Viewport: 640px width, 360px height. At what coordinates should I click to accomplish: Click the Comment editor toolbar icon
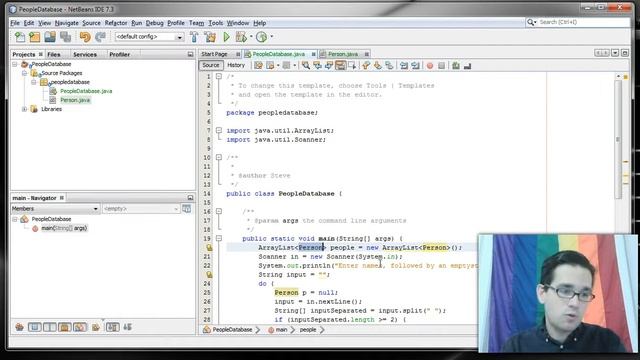click(x=456, y=66)
